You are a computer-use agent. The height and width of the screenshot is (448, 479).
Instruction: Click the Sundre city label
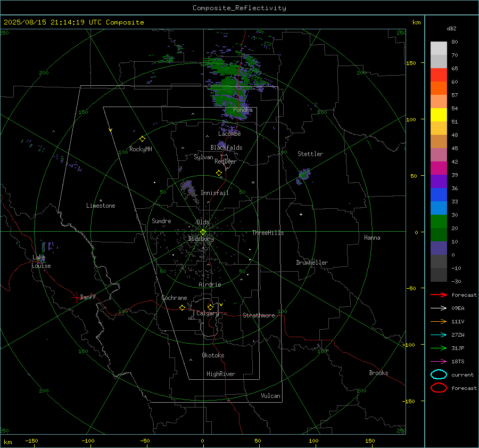tap(161, 221)
